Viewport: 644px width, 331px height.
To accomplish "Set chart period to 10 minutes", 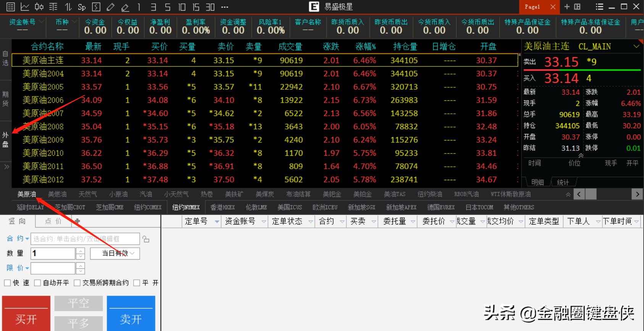I will pos(182,7).
